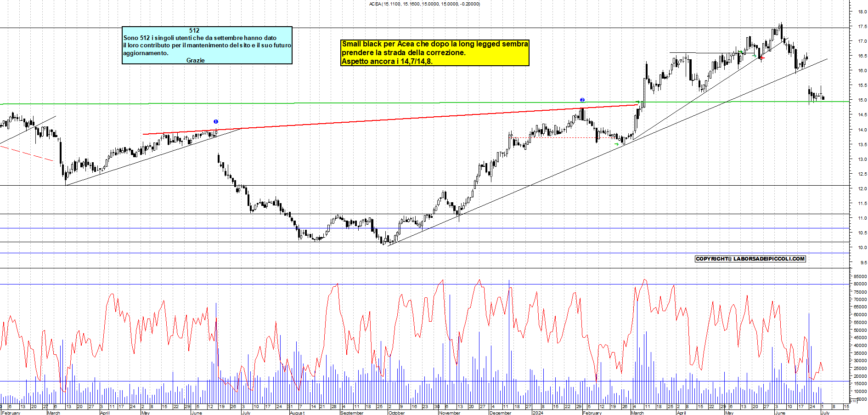This screenshot has width=868, height=415.
Task: Select the yellow 'Small black per Acea' comment line
Action: [x=435, y=44]
